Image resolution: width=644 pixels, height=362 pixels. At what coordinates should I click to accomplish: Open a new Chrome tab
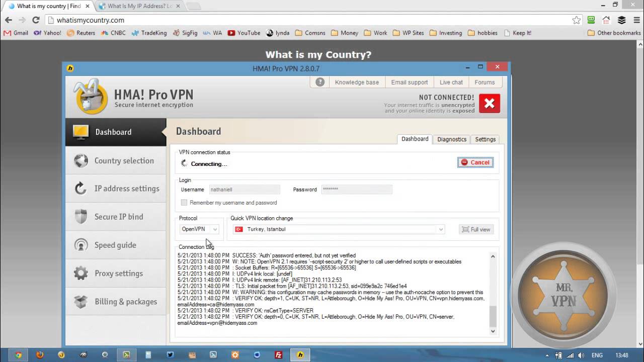tap(193, 6)
